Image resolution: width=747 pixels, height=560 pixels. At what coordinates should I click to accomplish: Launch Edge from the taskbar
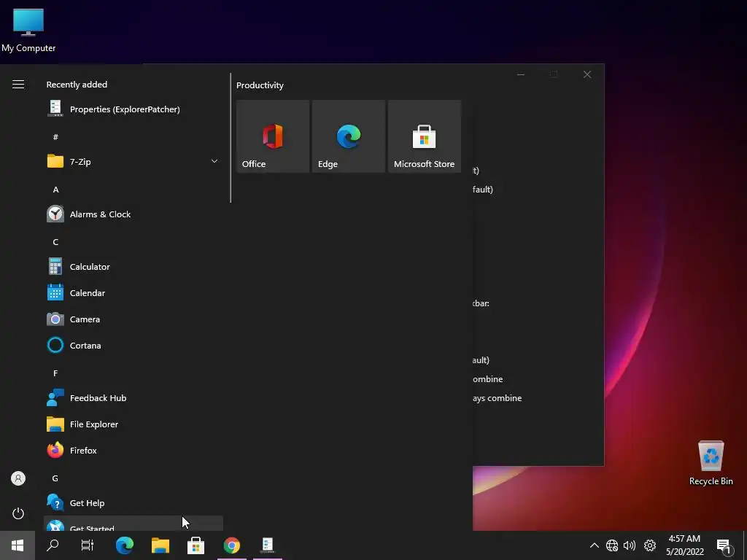coord(125,545)
